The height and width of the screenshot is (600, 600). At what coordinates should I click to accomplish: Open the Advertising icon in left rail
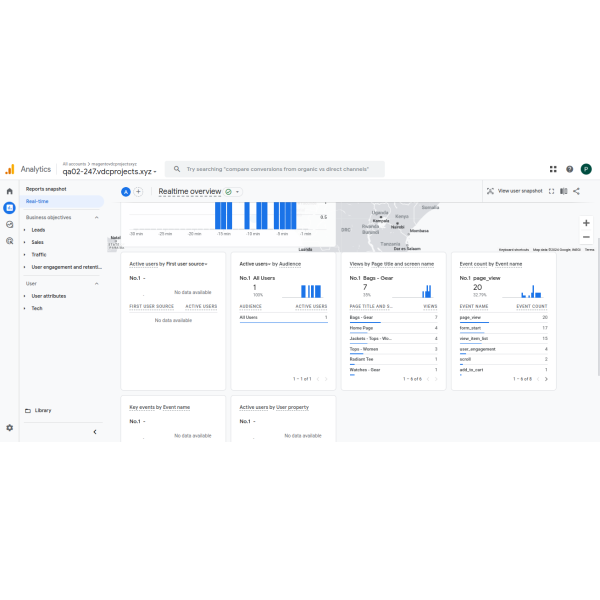click(x=10, y=241)
